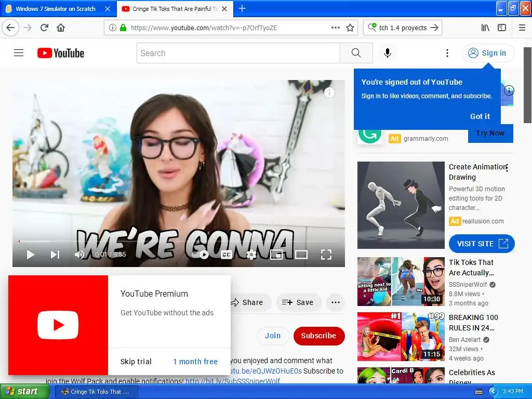The height and width of the screenshot is (399, 532).
Task: Close the Cringe Tik Toks tab
Action: pos(224,9)
